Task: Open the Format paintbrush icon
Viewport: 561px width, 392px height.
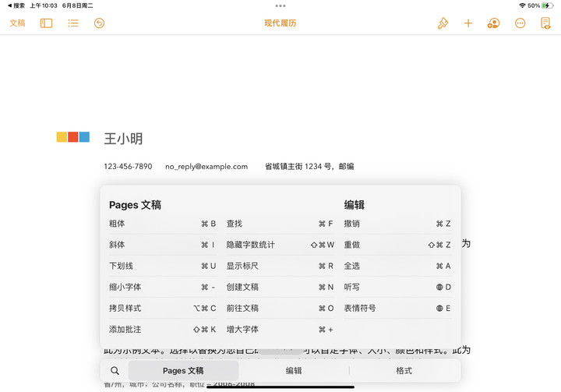Action: (443, 23)
